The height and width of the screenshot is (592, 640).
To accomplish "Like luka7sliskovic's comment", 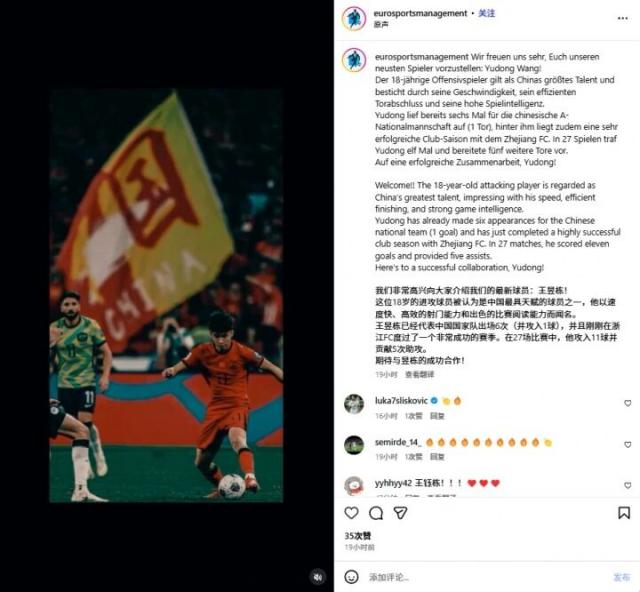I will tap(628, 403).
